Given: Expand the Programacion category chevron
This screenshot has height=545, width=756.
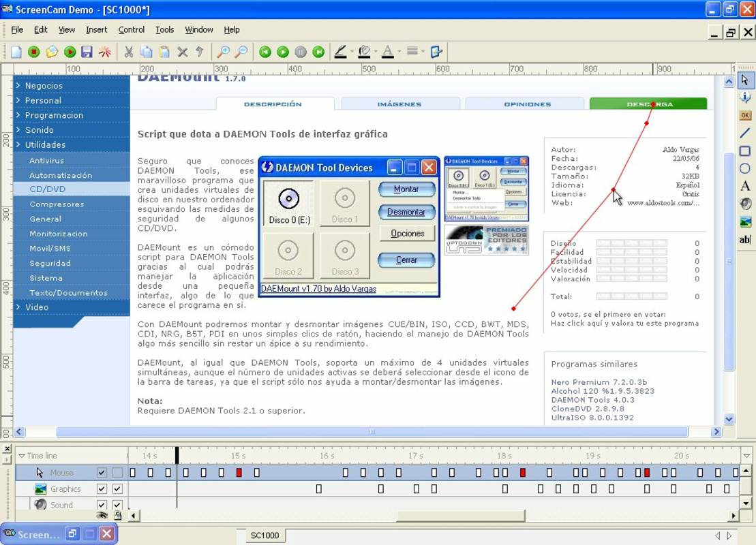Looking at the screenshot, I should pos(18,114).
